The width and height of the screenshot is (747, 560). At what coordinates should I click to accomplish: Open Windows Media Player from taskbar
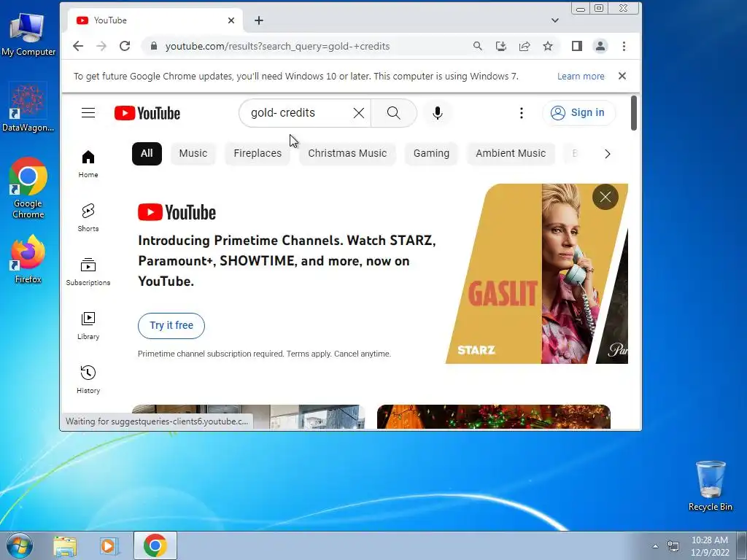[x=109, y=546]
